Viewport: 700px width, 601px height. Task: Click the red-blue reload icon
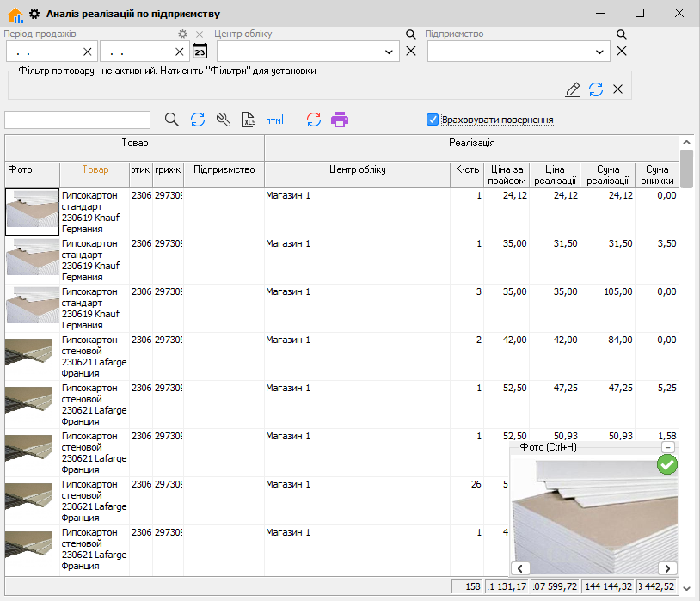click(x=314, y=120)
